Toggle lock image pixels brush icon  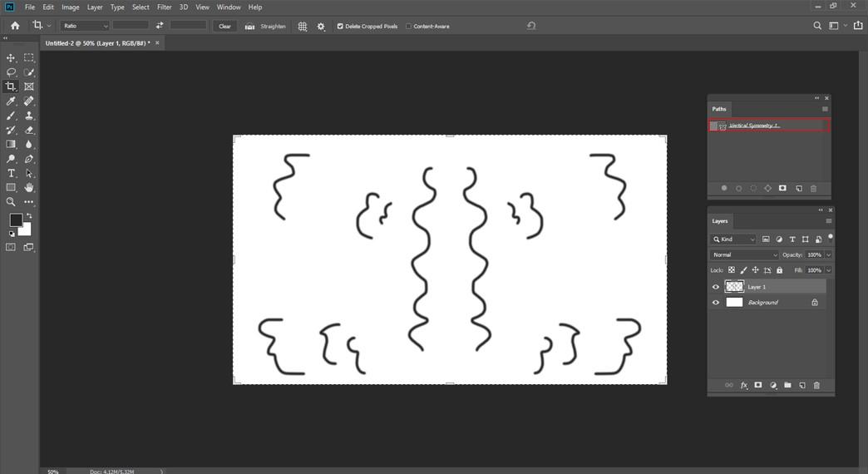coord(743,270)
